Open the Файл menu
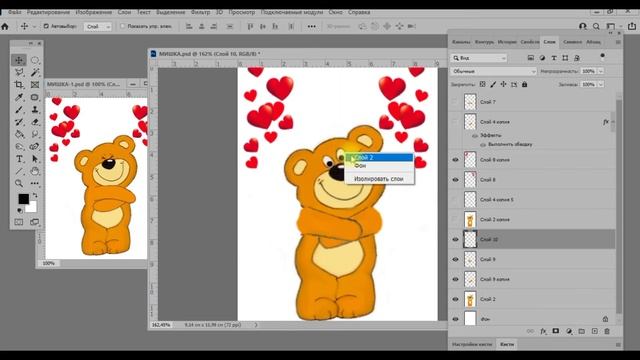Image resolution: width=640 pixels, height=360 pixels. [15, 12]
